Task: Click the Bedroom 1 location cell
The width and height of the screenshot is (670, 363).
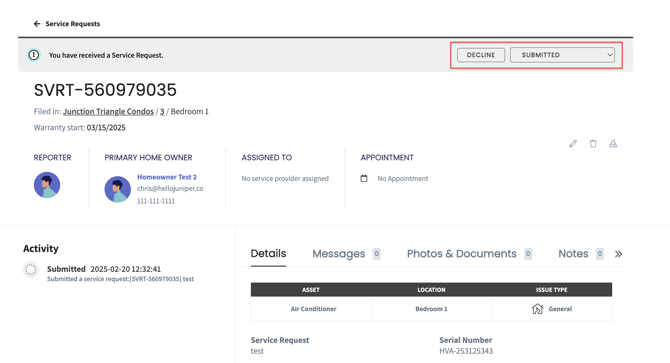Action: (431, 309)
